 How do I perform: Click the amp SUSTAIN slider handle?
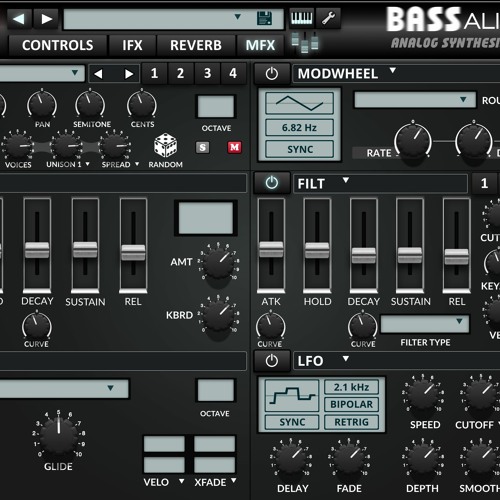tap(85, 250)
